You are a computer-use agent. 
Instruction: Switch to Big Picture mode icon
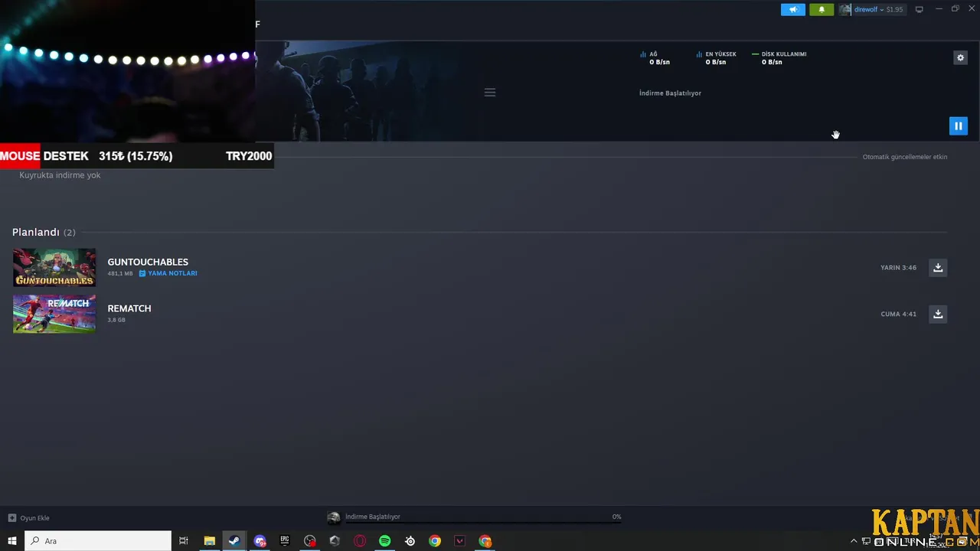click(x=919, y=9)
